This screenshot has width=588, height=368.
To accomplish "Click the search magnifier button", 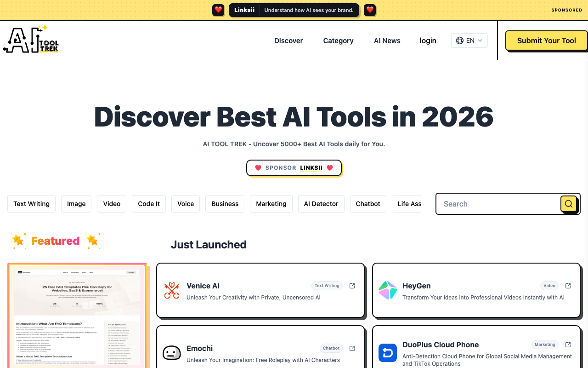I will 569,204.
